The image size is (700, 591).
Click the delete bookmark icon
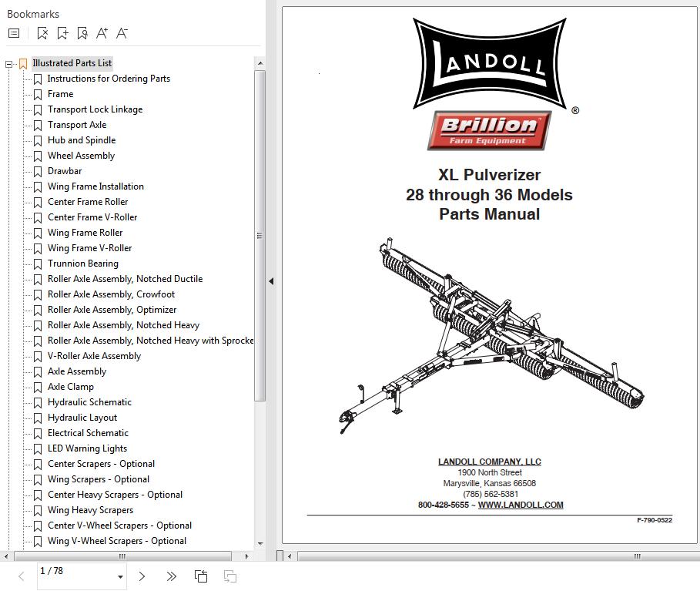click(x=42, y=33)
